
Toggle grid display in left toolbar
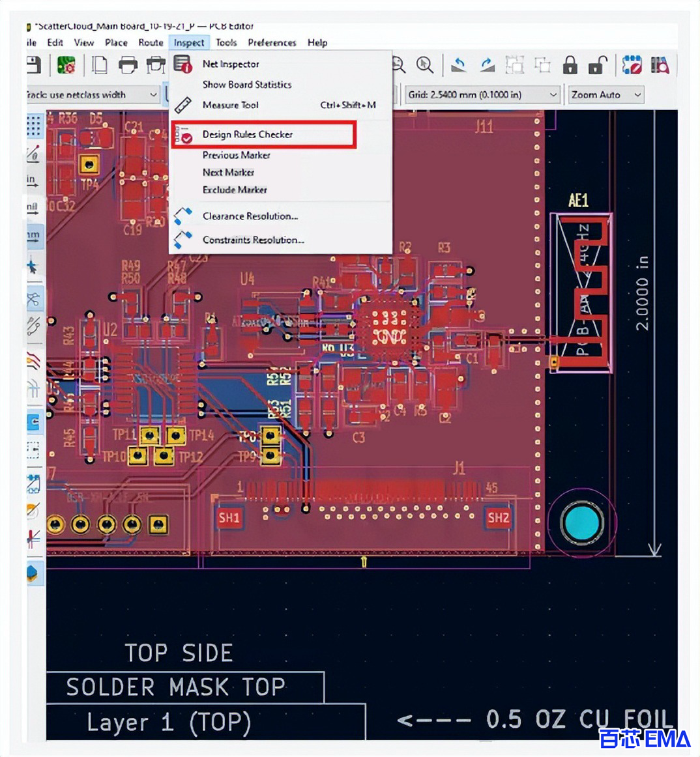pyautogui.click(x=34, y=126)
